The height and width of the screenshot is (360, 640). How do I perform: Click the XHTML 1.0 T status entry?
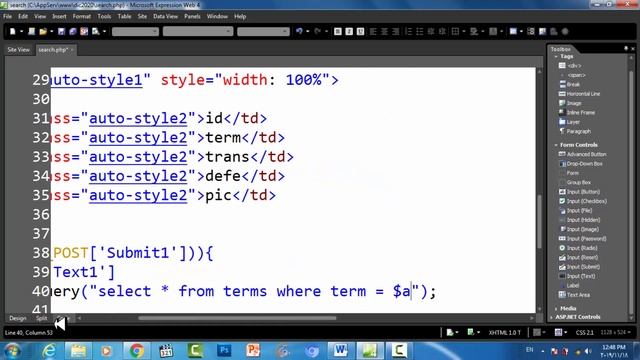tap(504, 333)
